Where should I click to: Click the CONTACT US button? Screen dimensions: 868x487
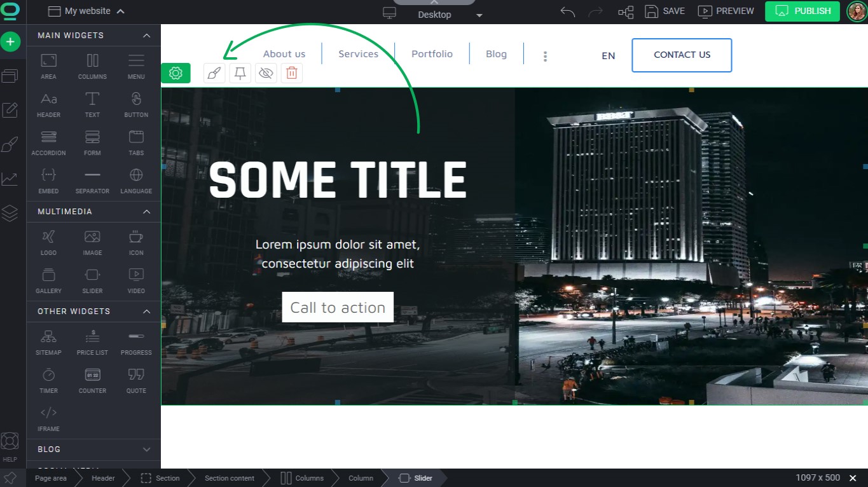point(682,55)
